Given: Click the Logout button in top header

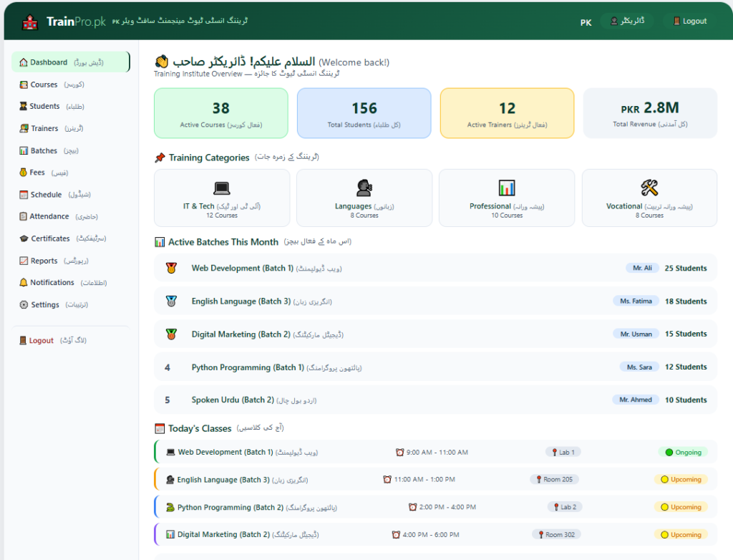Looking at the screenshot, I should pos(689,21).
